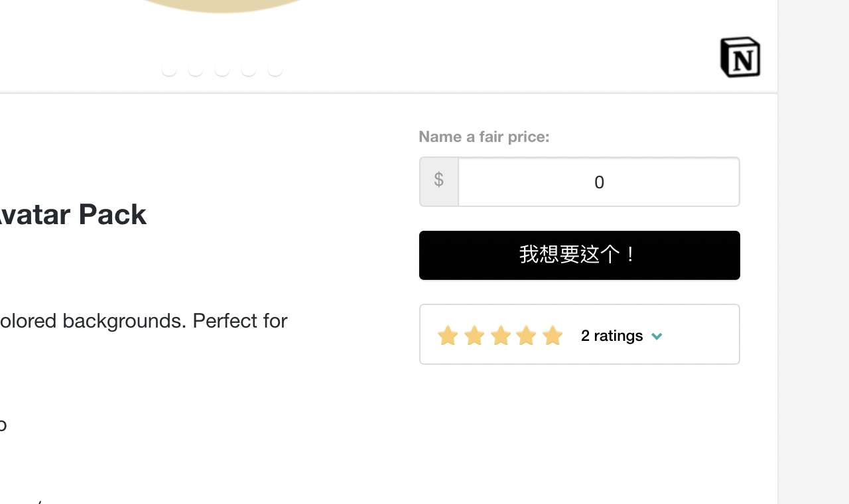Expand the ratings chevron arrow
This screenshot has width=849, height=504.
pos(657,336)
